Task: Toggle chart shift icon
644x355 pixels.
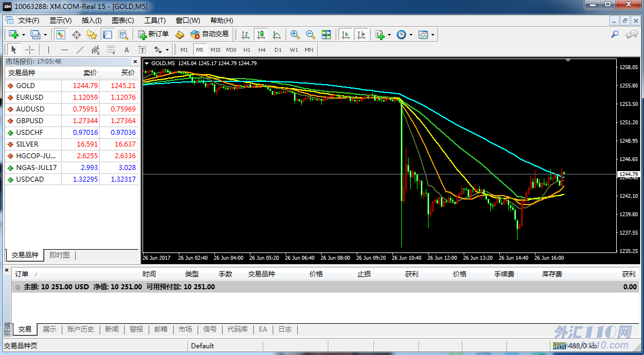Action: [361, 35]
